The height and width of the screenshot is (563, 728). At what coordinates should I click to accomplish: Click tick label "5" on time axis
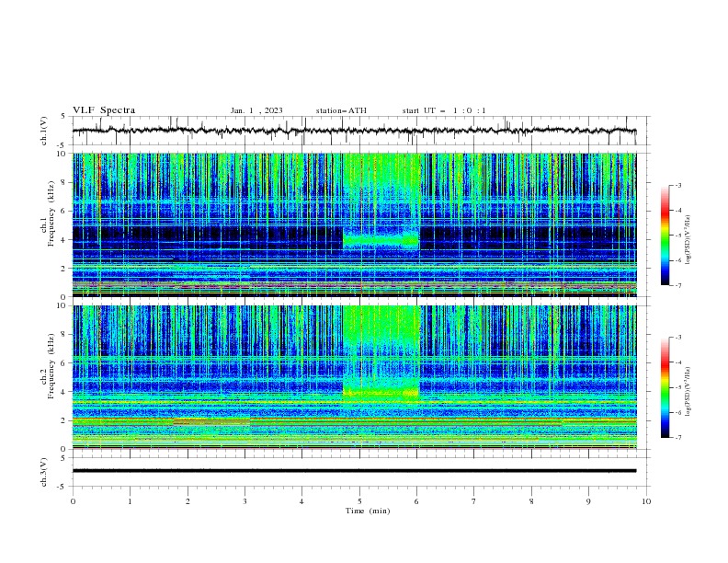pyautogui.click(x=359, y=501)
